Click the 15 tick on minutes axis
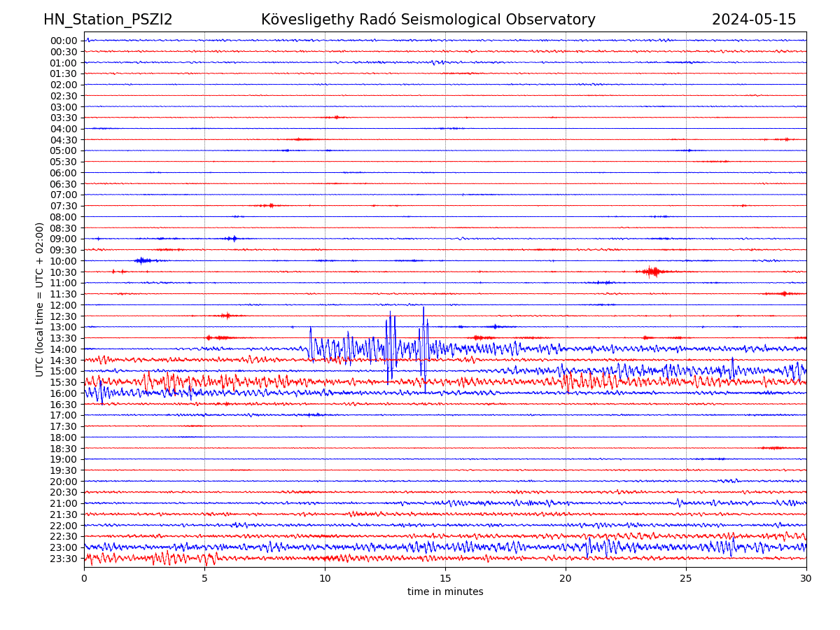 (x=445, y=578)
